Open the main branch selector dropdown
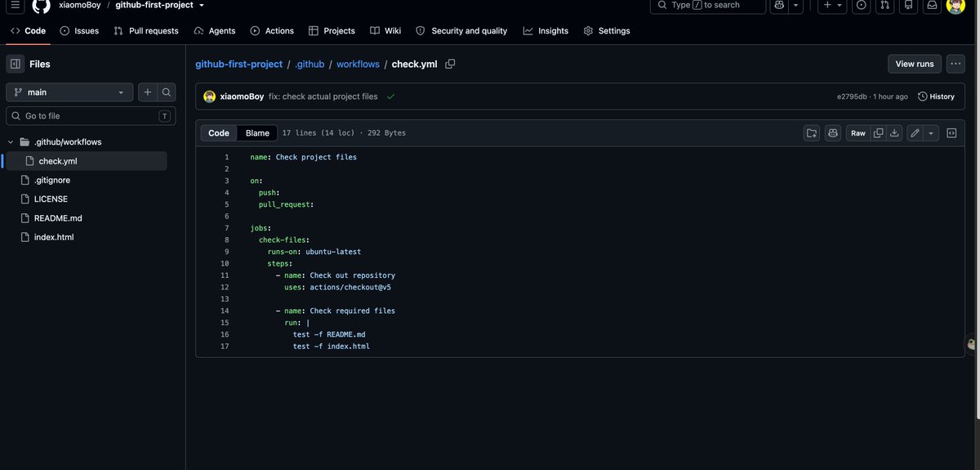Image resolution: width=980 pixels, height=470 pixels. (x=69, y=92)
